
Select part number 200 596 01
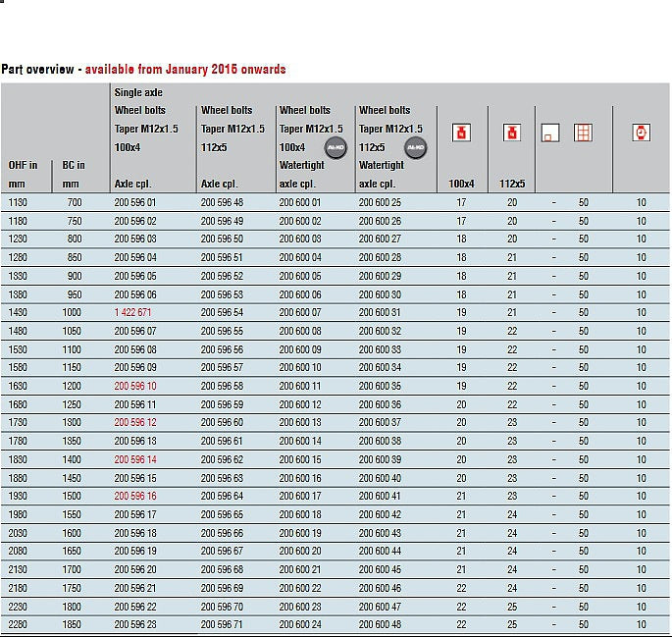[135, 202]
